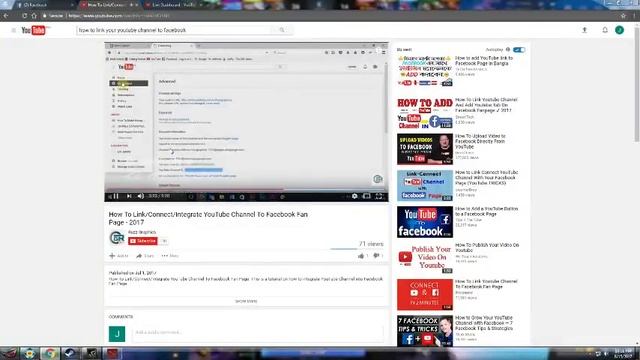Screen dimensions: 640x360
Task: Open How to Upload Video to Facebook title
Action: (480, 141)
